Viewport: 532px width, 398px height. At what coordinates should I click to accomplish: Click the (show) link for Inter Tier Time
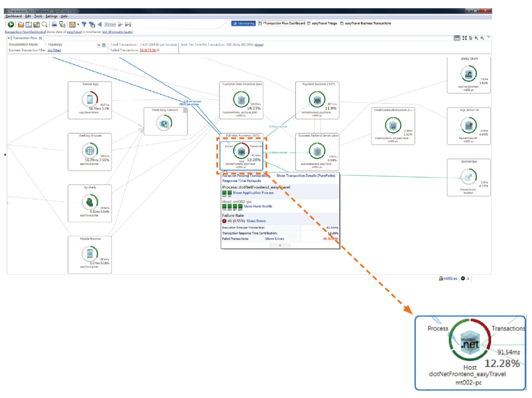click(259, 45)
